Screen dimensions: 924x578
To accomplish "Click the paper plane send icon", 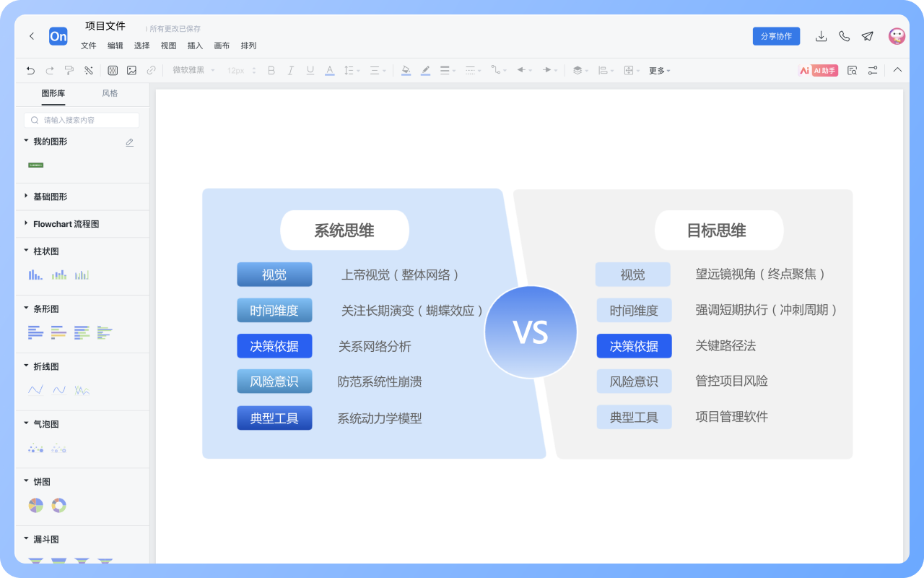I will 867,35.
